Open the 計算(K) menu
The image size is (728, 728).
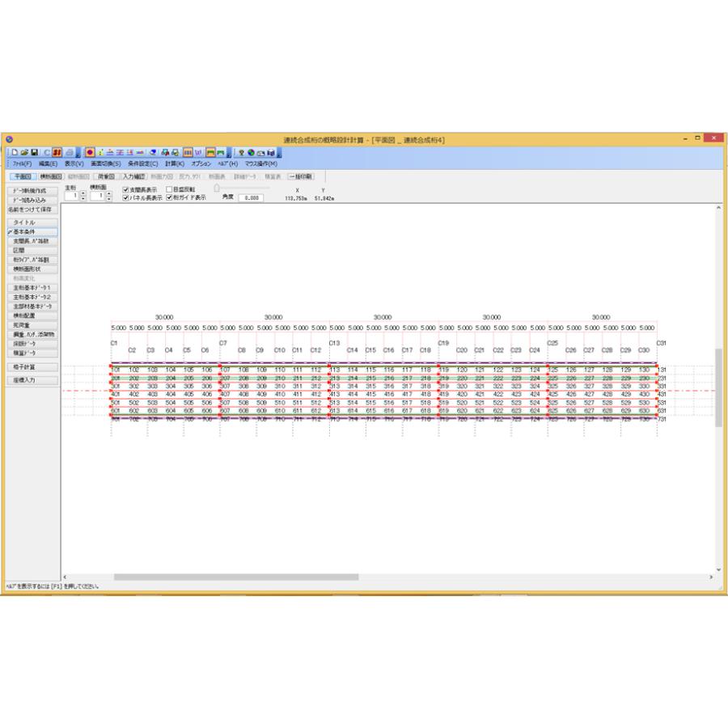[x=175, y=163]
